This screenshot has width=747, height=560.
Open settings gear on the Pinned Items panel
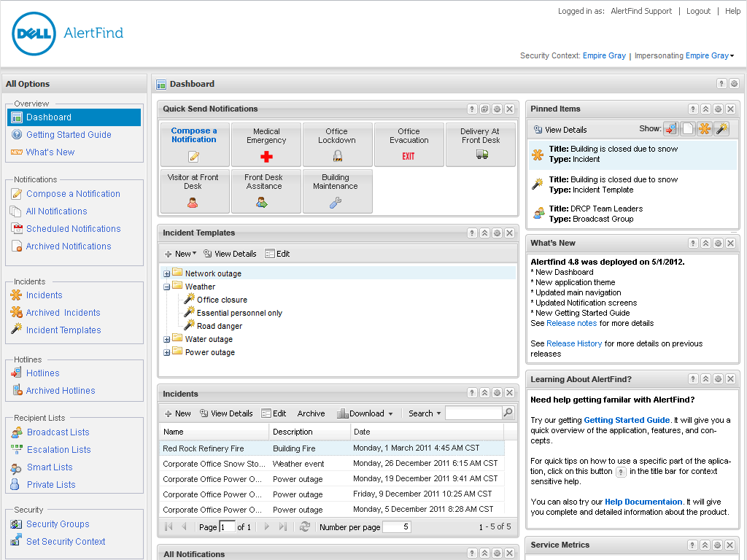click(719, 109)
